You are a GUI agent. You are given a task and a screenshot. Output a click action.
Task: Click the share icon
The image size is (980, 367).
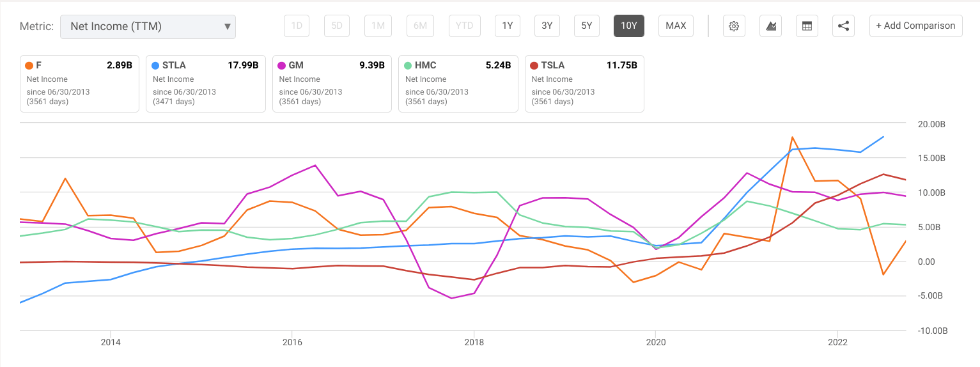click(x=844, y=26)
